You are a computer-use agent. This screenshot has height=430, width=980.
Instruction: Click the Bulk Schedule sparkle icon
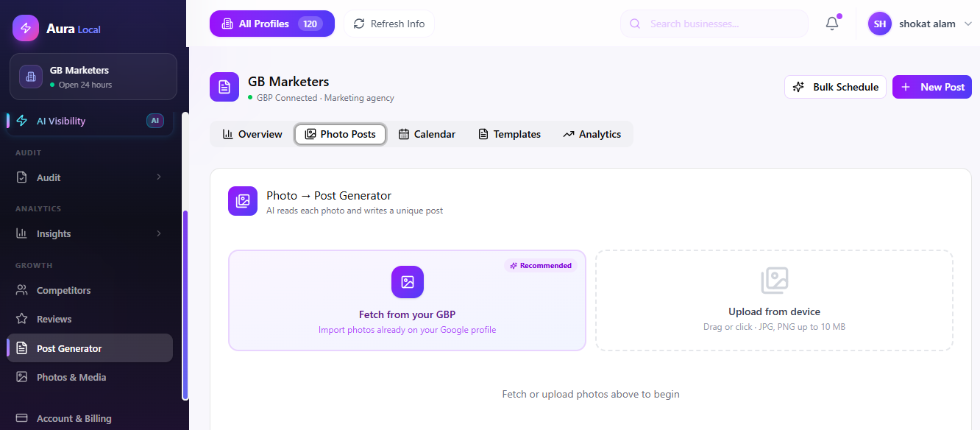coord(799,87)
